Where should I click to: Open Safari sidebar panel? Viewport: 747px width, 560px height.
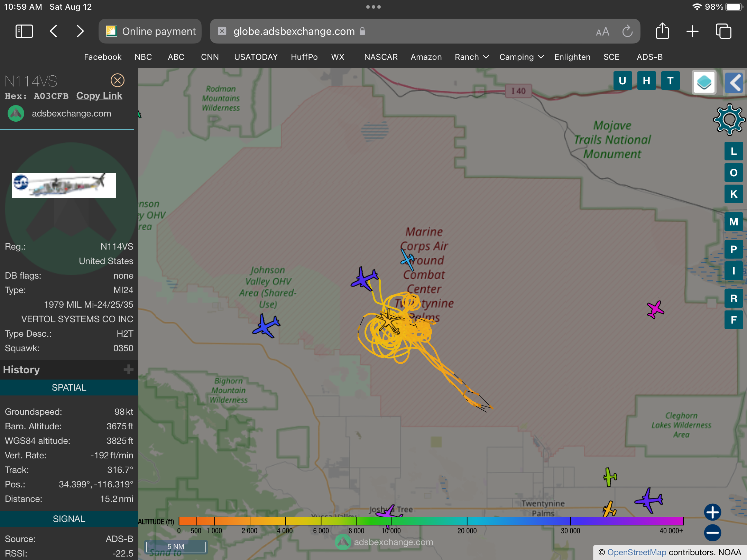coord(24,31)
